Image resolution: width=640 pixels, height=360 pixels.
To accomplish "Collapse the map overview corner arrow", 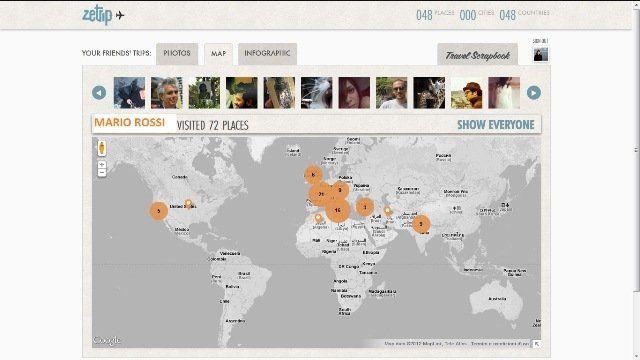I will (x=537, y=344).
